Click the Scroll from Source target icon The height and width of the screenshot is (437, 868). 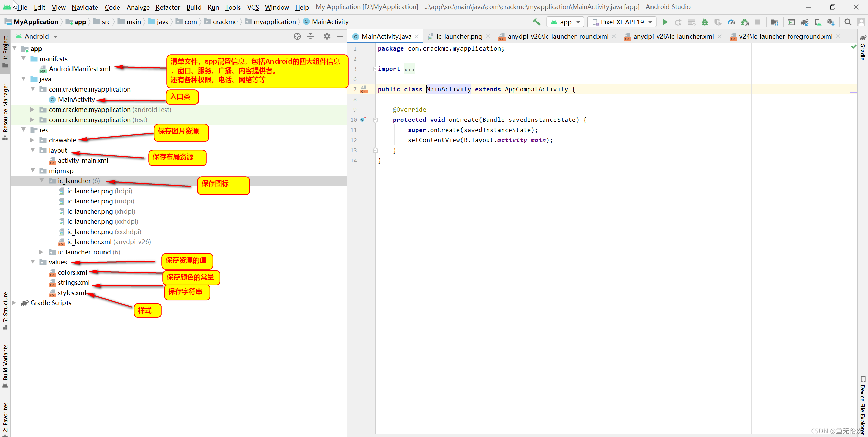click(297, 36)
